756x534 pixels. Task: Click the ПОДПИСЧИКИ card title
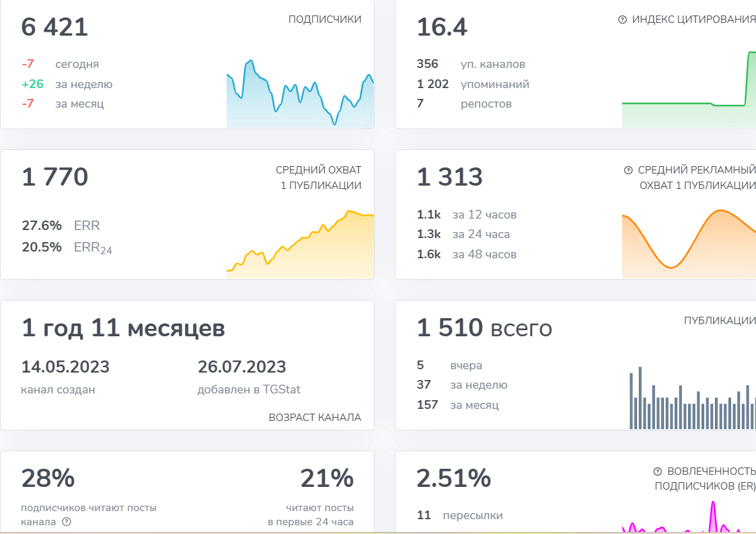pos(324,20)
